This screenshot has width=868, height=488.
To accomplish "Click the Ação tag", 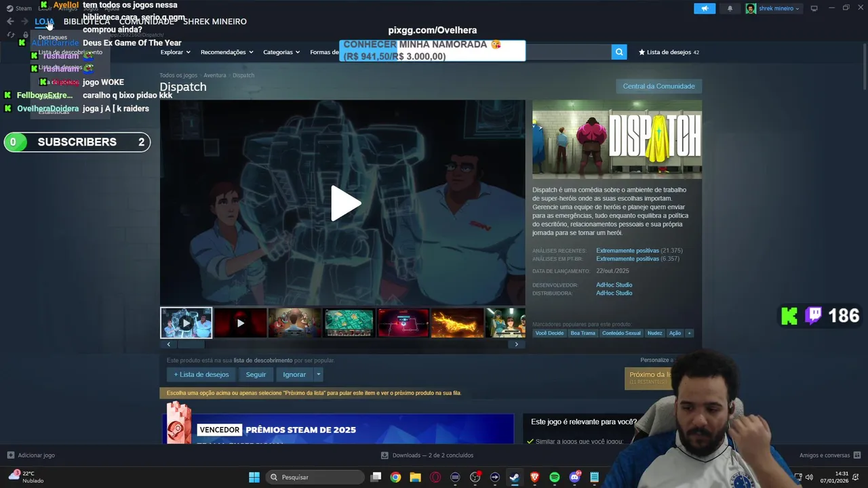I will (x=675, y=333).
